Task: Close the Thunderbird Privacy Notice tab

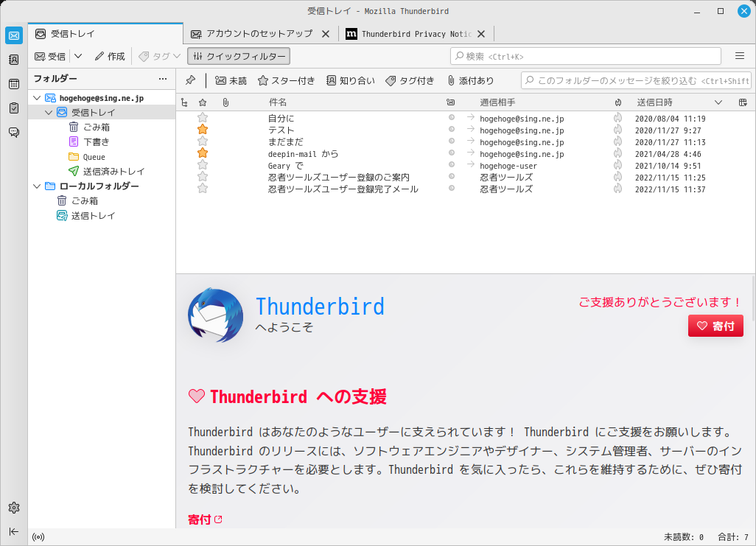Action: 481,34
